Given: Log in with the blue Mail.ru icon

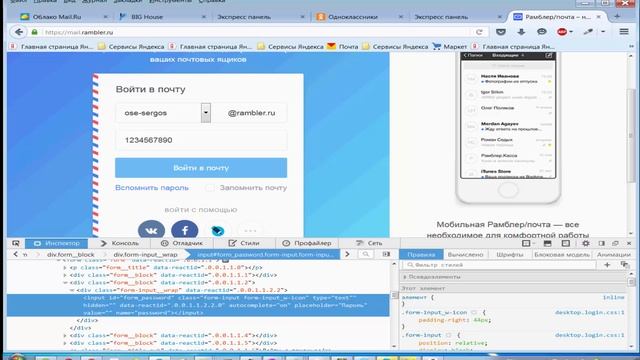Looking at the screenshot, I should click(x=218, y=231).
